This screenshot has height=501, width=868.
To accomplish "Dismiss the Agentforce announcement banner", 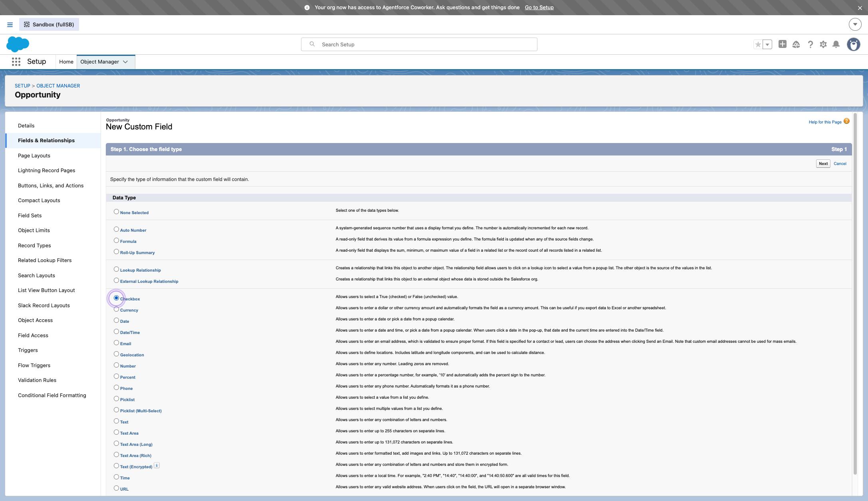I will pyautogui.click(x=860, y=8).
